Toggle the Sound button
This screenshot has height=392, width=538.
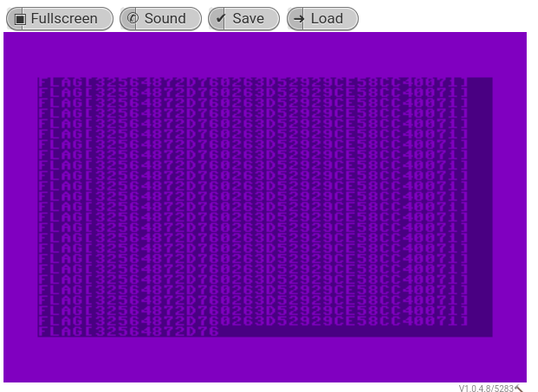coord(160,19)
